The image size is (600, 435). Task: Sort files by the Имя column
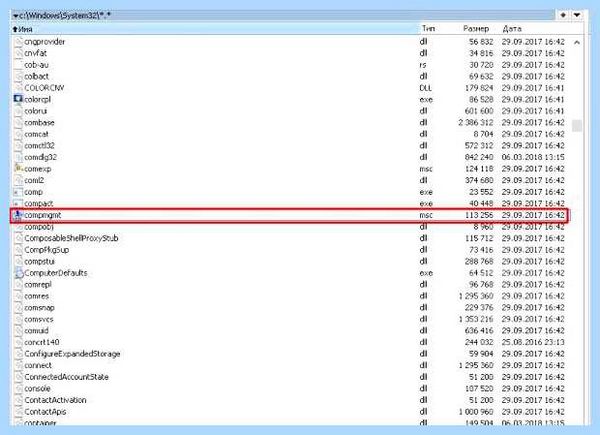pyautogui.click(x=215, y=29)
